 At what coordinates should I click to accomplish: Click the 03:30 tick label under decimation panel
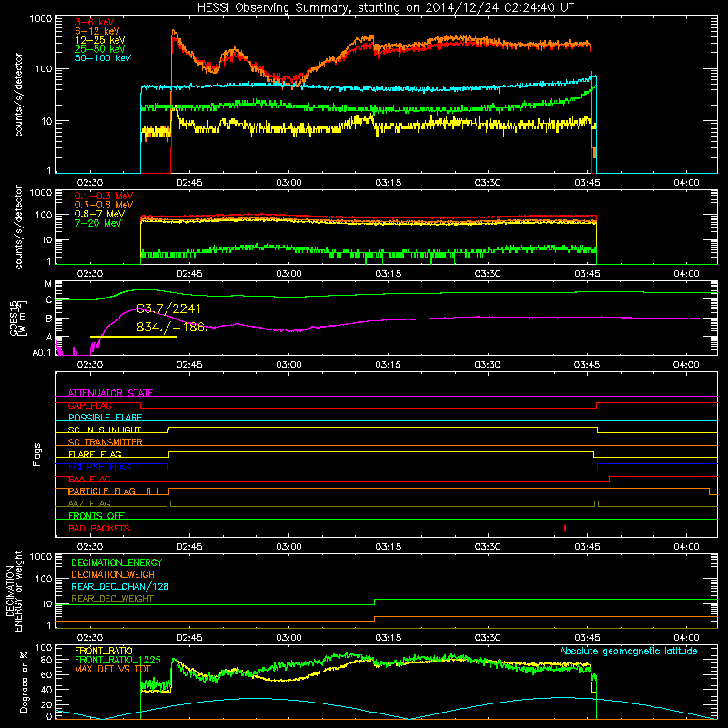488,638
